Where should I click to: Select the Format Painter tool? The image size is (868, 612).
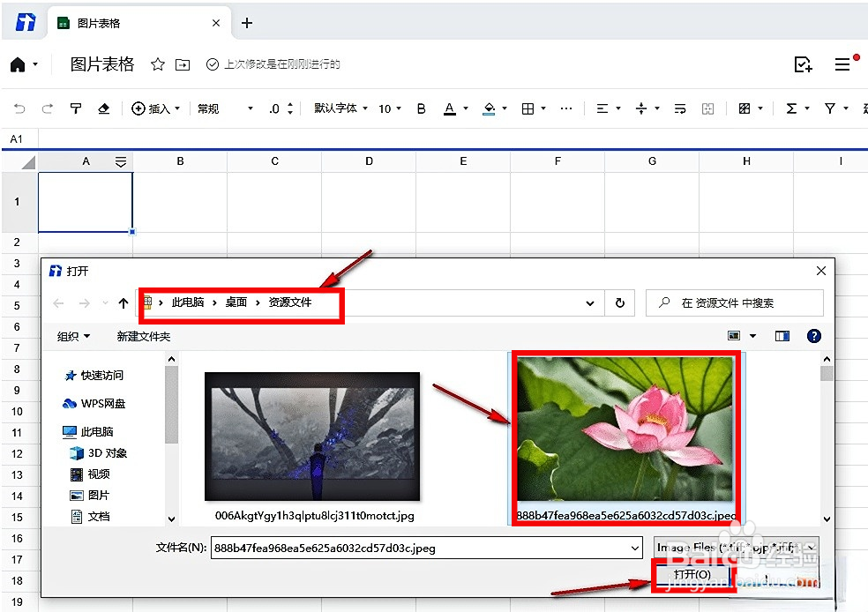tap(76, 108)
